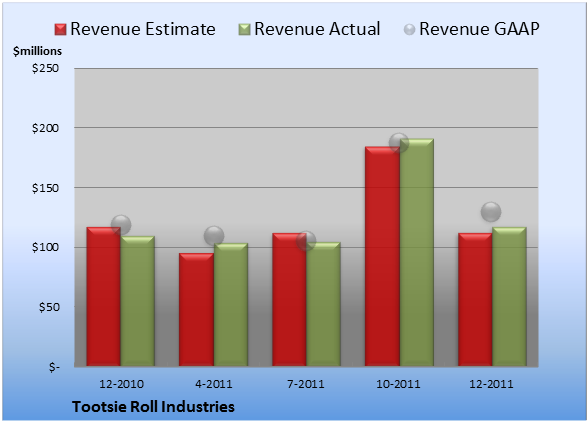This screenshot has height=422, width=588.
Task: Select the red estimate bar for 7-2011
Action: 289,300
